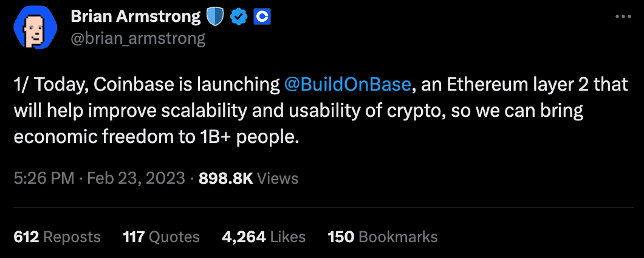644x258 pixels.
Task: Click the Coinbase affiliation badge icon
Action: tap(262, 18)
